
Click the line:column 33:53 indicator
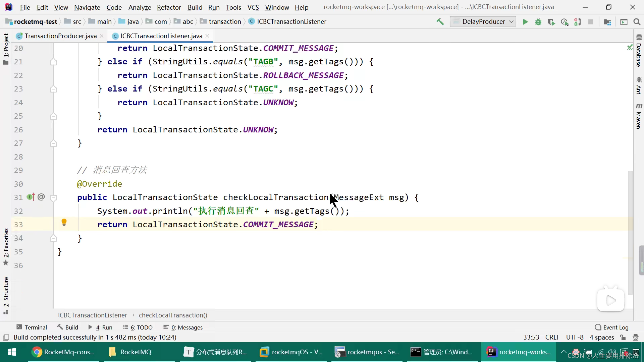pyautogui.click(x=531, y=338)
